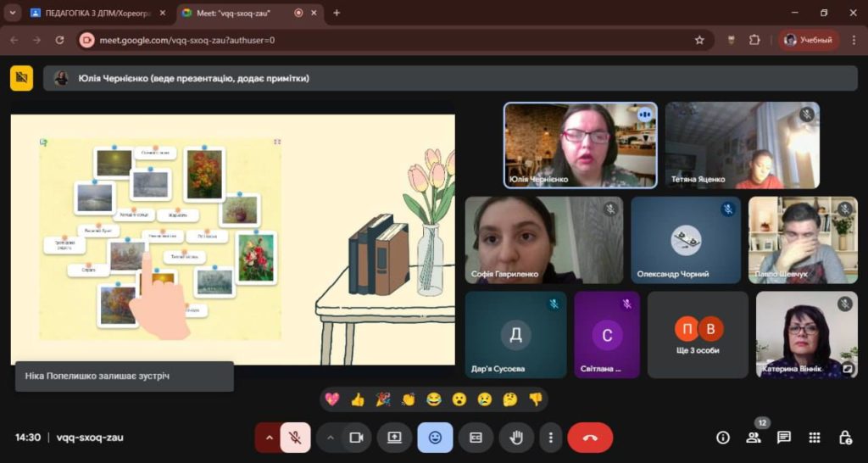
Task: Close the emoji reactions bar
Action: point(435,438)
